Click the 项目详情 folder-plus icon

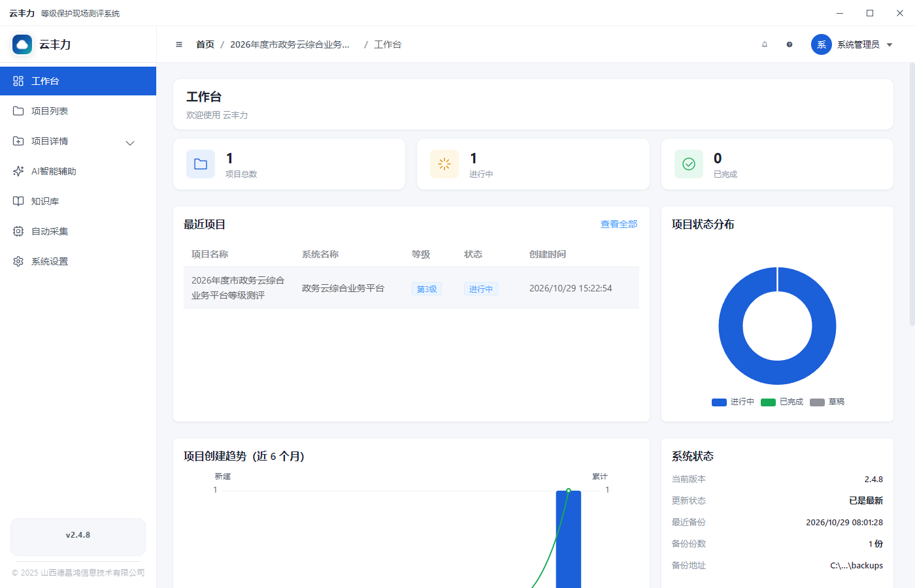pos(18,141)
